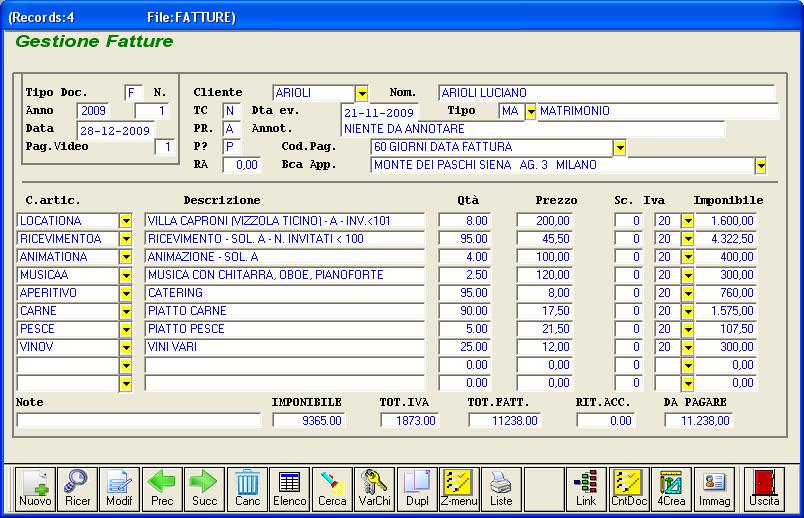Expand the APERITIVO article dropdown
The width and height of the screenshot is (804, 518).
(126, 293)
